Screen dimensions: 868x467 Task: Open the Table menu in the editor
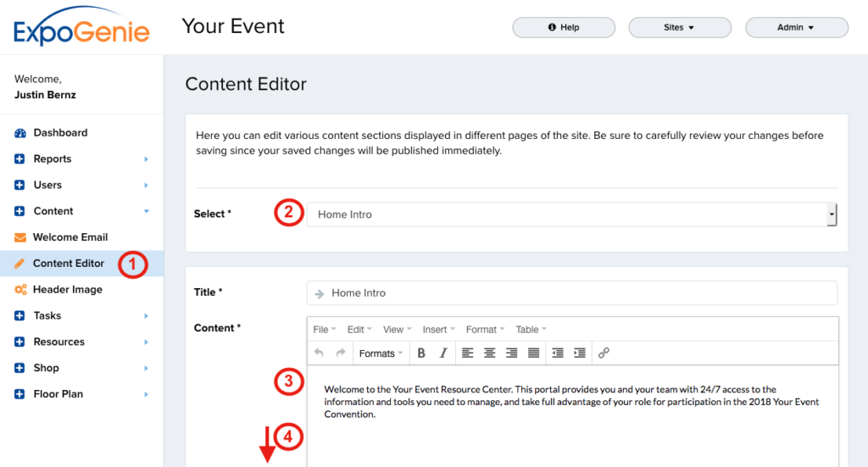[531, 330]
